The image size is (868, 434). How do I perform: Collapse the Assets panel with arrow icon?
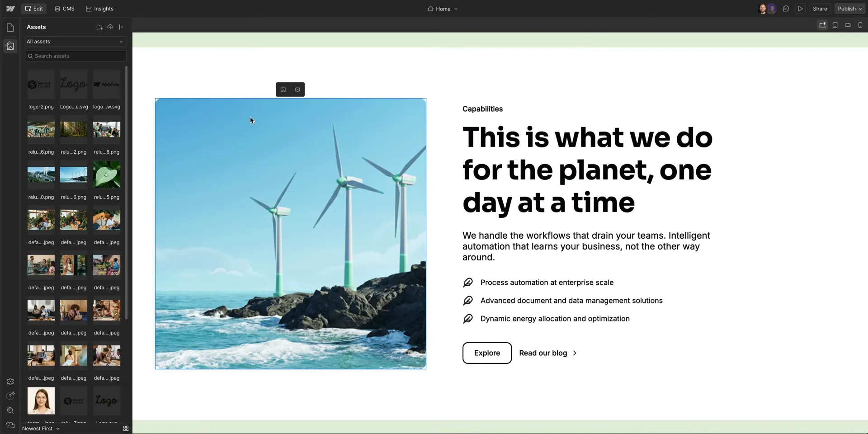pyautogui.click(x=121, y=27)
